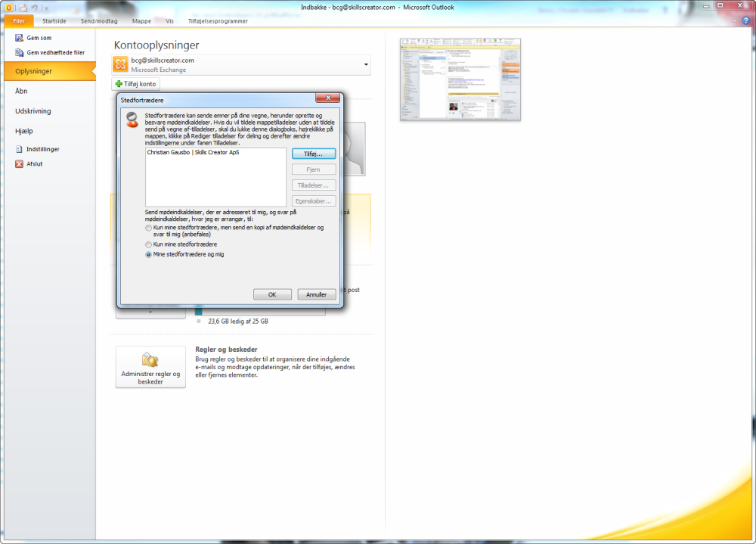
Task: Switch to the Startside ribbon tab
Action: coord(54,21)
